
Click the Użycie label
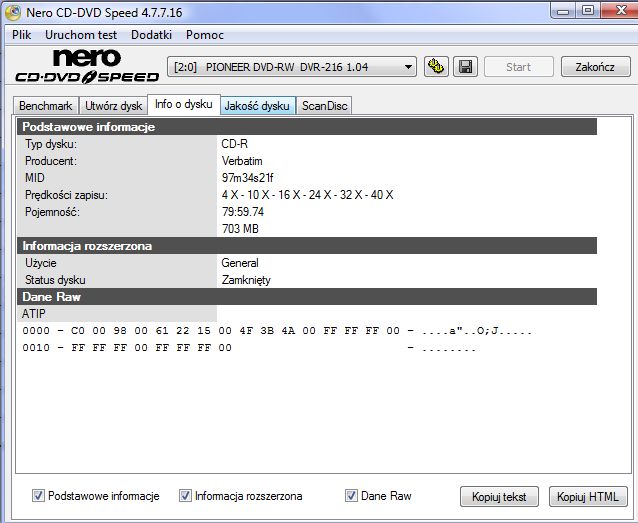pyautogui.click(x=41, y=263)
